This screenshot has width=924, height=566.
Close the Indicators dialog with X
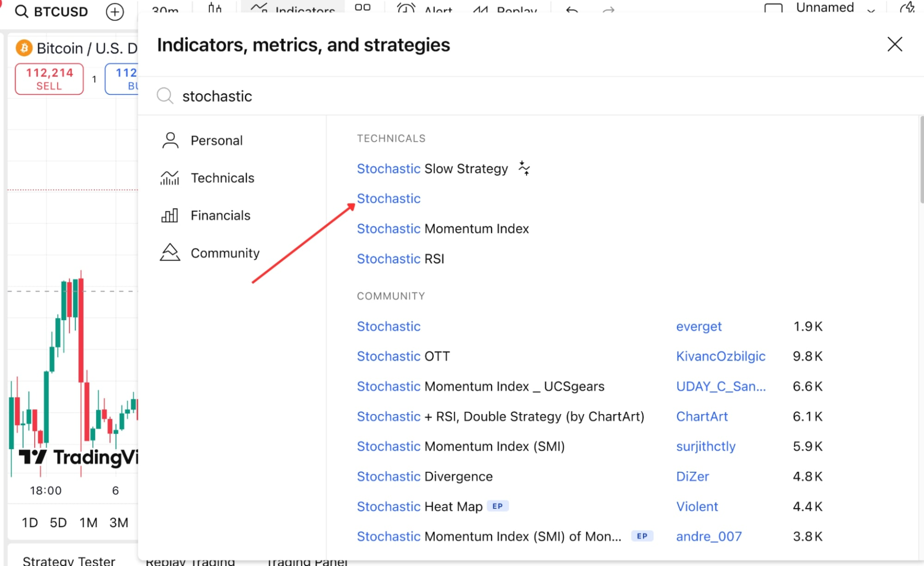pyautogui.click(x=895, y=44)
